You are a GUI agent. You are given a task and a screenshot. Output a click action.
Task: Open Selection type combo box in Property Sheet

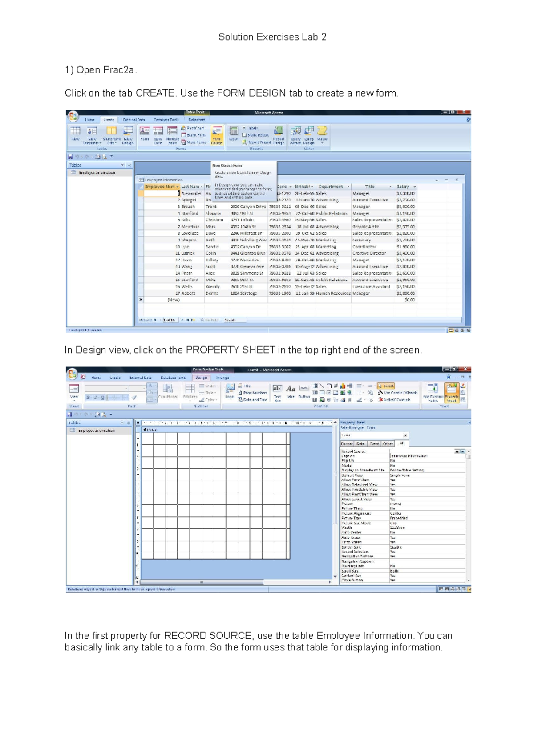tap(374, 435)
